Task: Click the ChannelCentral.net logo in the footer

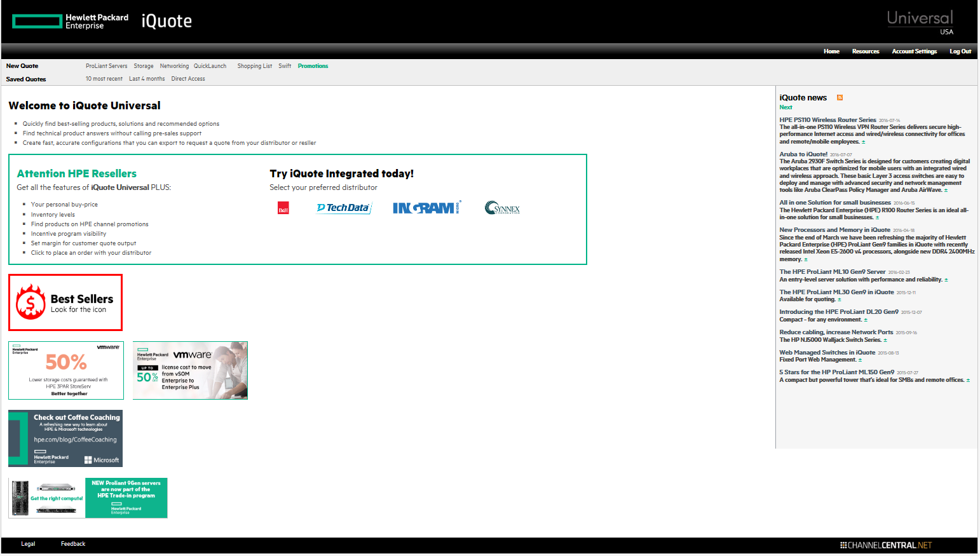Action: [x=886, y=545]
